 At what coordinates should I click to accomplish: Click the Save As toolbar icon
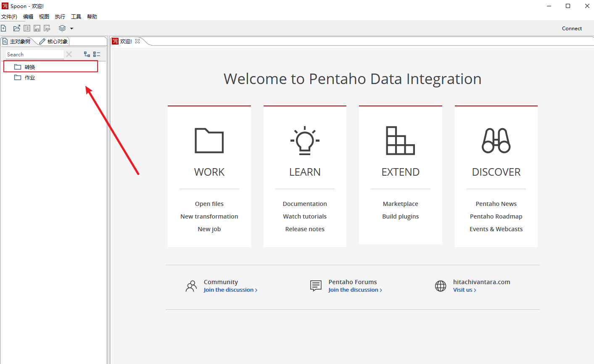point(47,28)
